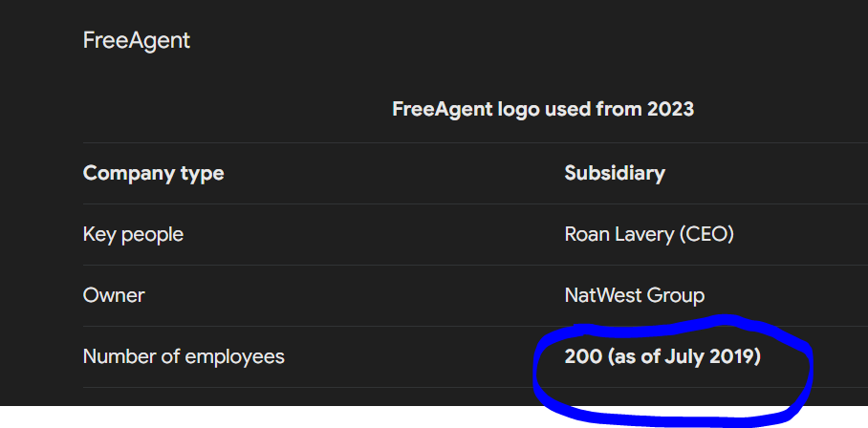Click the Number of employees label
This screenshot has height=428, width=868.
[184, 356]
